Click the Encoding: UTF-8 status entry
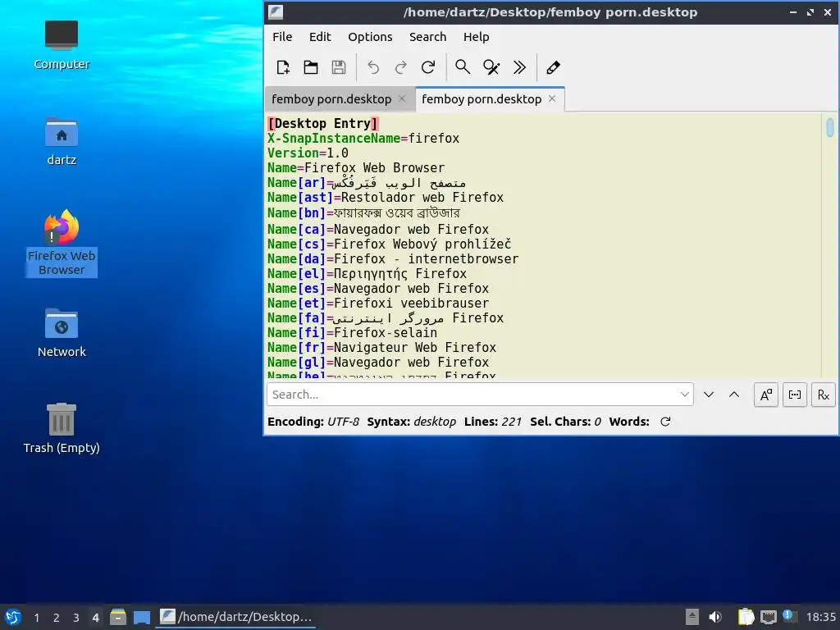Screen dimensions: 840x630 coord(313,422)
